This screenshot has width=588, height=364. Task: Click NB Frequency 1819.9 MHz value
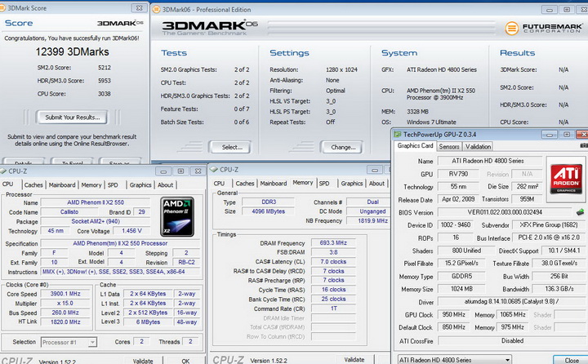(367, 221)
